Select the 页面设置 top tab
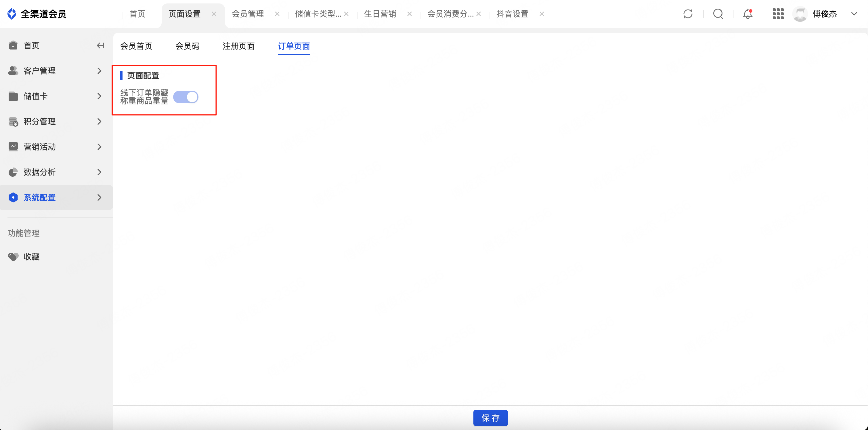This screenshot has height=430, width=868. 185,14
